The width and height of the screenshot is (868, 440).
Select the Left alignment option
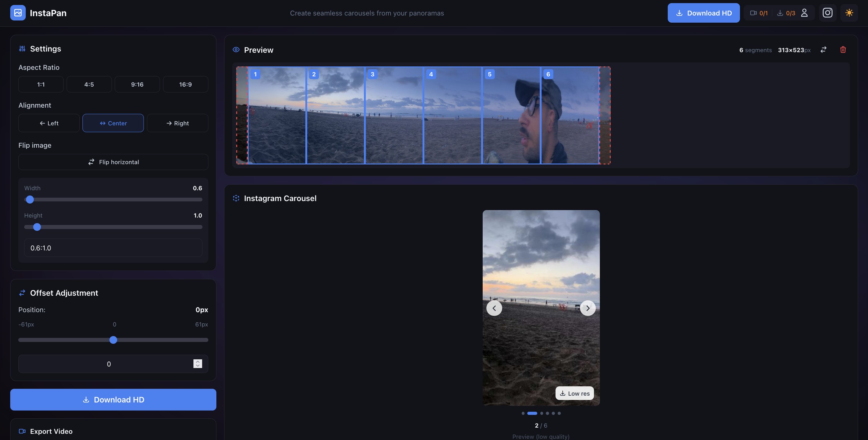(49, 123)
